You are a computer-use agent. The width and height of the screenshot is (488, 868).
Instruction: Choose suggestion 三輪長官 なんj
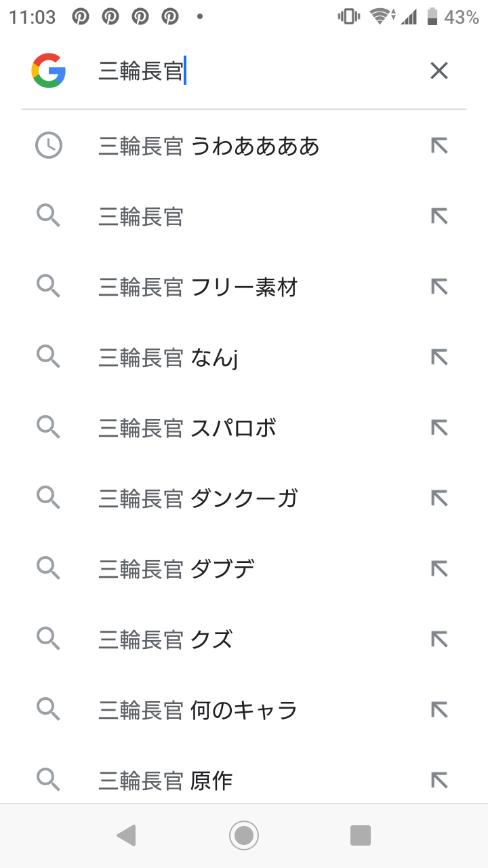168,358
